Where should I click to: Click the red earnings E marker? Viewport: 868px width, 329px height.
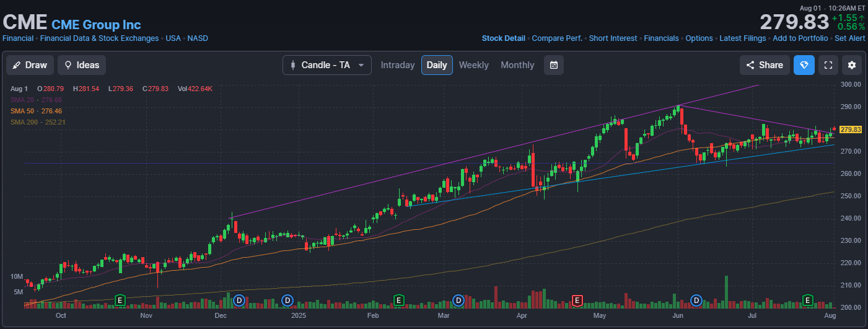(577, 300)
